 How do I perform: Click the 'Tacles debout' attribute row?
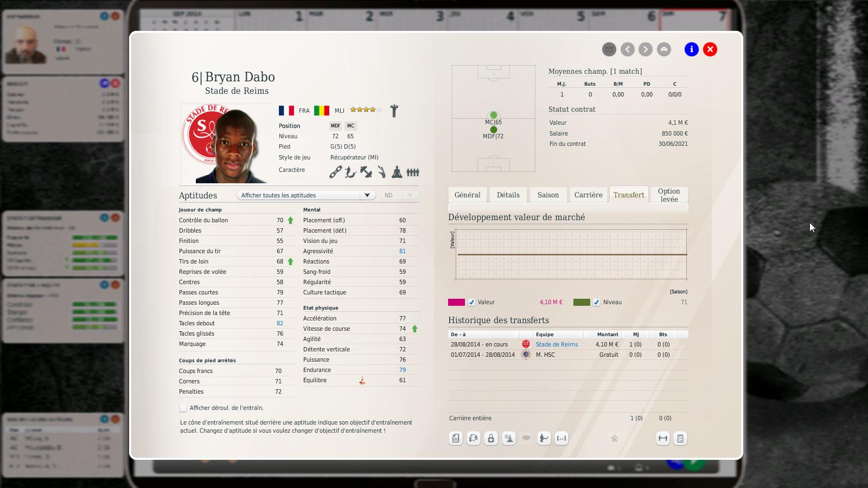coord(237,323)
